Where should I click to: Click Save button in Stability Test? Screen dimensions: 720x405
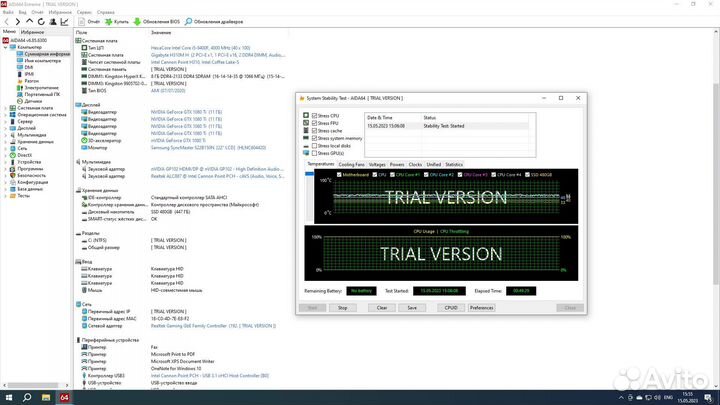412,308
